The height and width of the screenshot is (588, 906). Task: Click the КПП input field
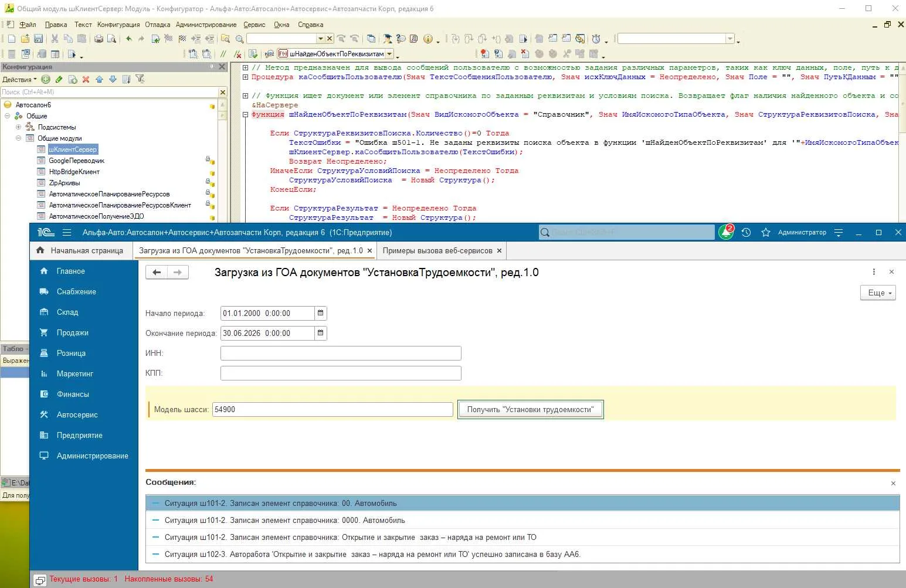[341, 373]
